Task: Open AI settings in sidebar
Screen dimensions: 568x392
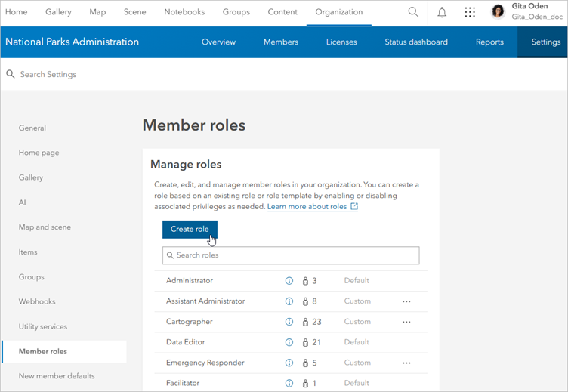Action: pos(22,202)
